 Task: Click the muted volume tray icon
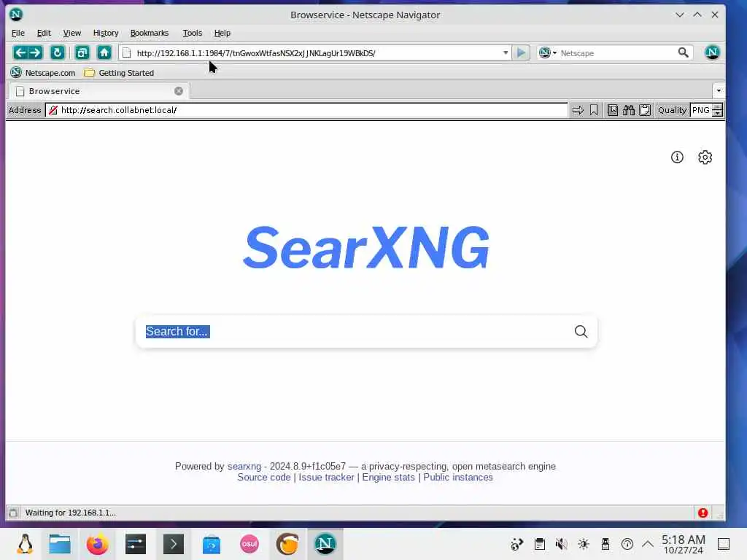(561, 544)
